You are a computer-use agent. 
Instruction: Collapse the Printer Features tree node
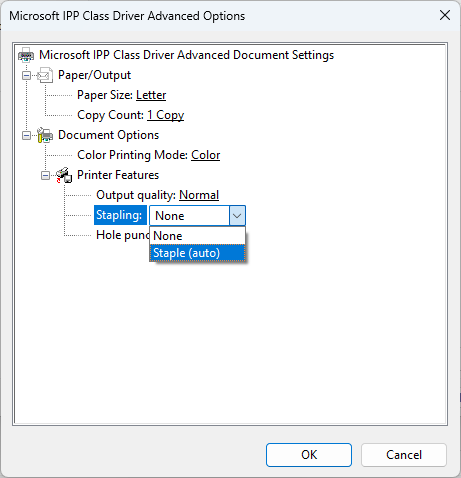[45, 176]
